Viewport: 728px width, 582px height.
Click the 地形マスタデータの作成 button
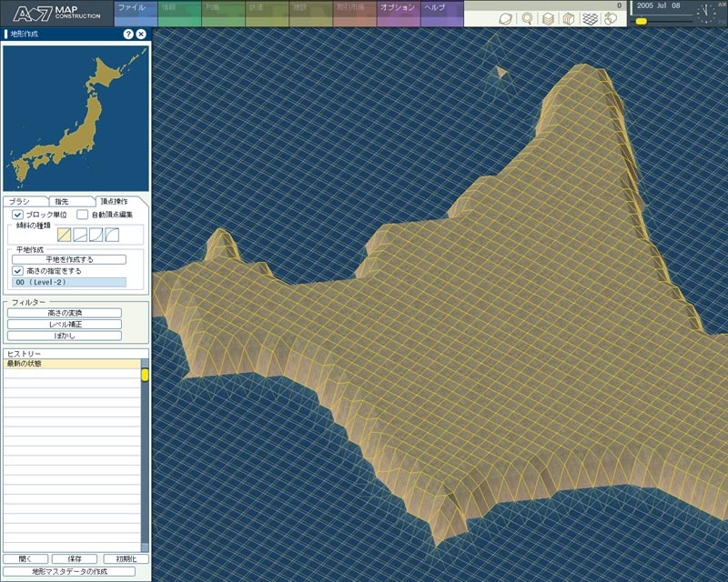tap(69, 571)
